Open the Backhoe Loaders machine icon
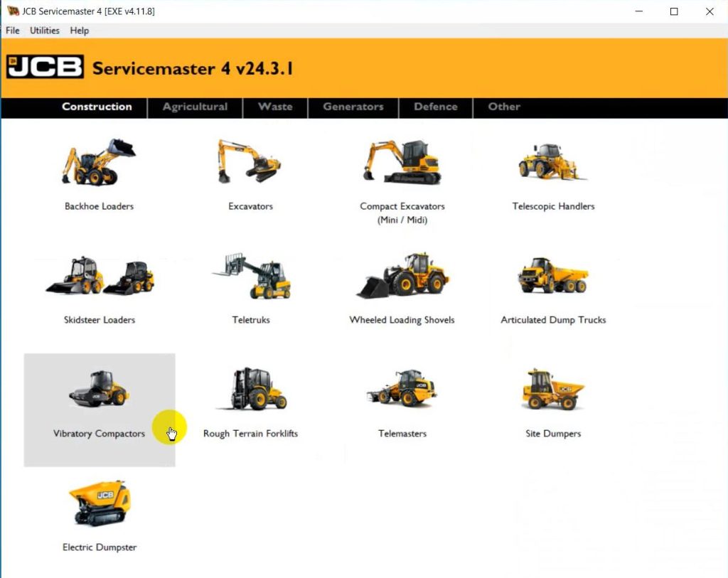728x578 pixels. [99, 163]
